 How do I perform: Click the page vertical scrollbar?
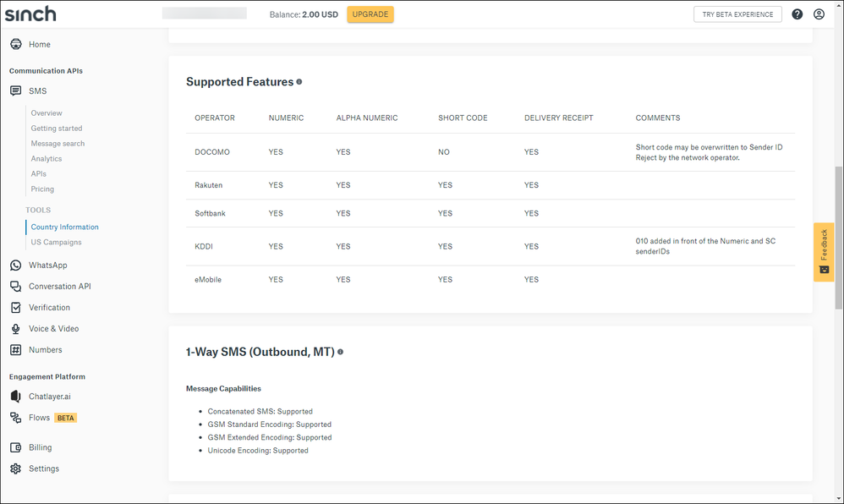click(x=839, y=237)
